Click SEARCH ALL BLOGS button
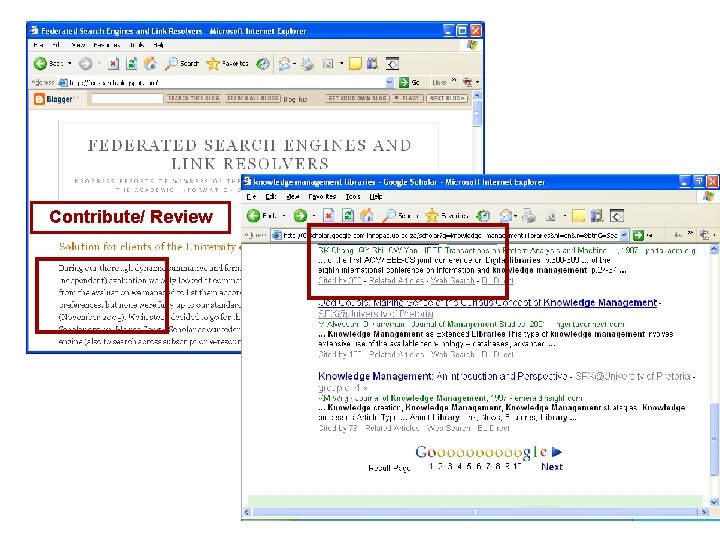This screenshot has height=540, width=720. click(253, 98)
